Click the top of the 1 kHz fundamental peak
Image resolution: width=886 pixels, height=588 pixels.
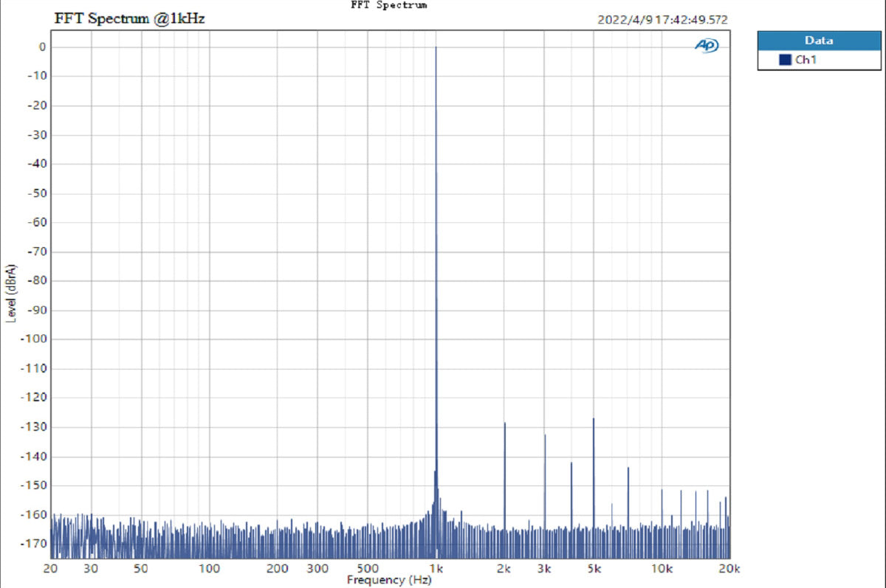(436, 48)
